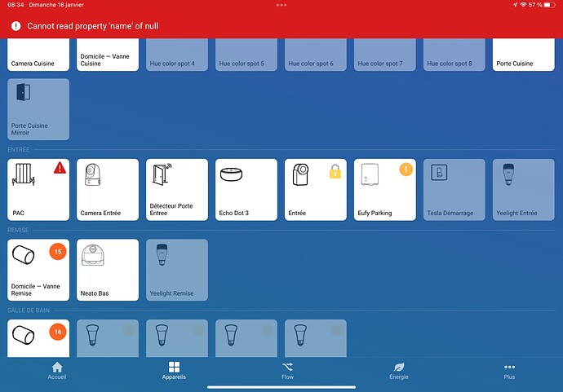The width and height of the screenshot is (563, 392).
Task: Open the Accueil home tab
Action: (57, 371)
